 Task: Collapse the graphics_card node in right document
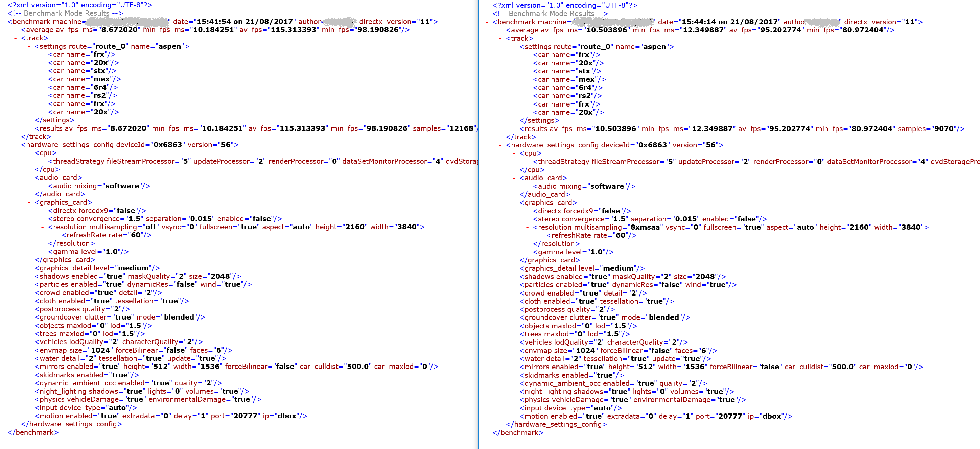pos(514,203)
